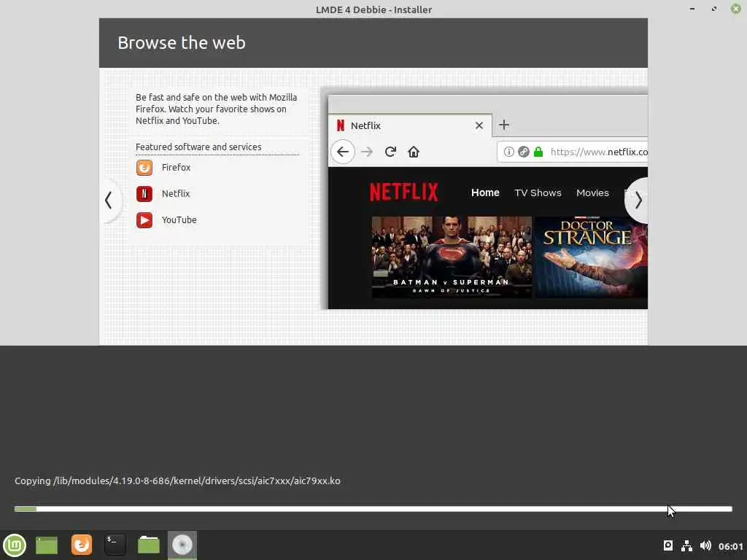The image size is (747, 560).
Task: Open the Linux Mint start menu
Action: pos(15,545)
